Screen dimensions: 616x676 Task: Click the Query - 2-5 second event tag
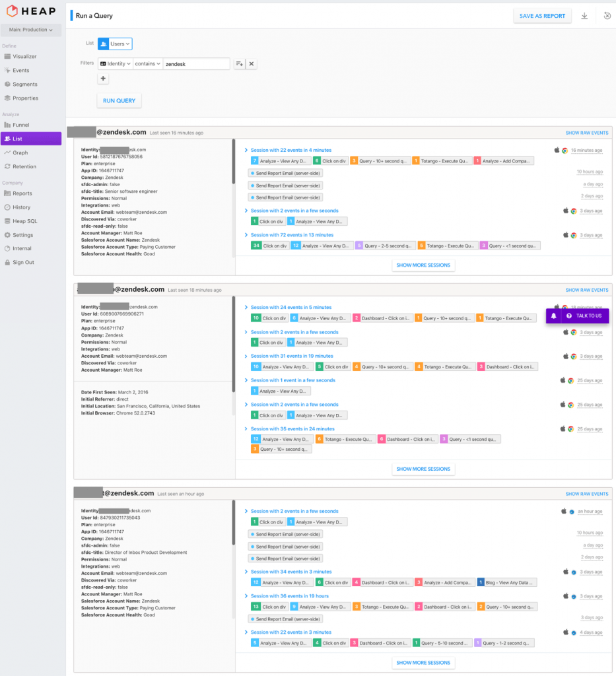(x=386, y=246)
